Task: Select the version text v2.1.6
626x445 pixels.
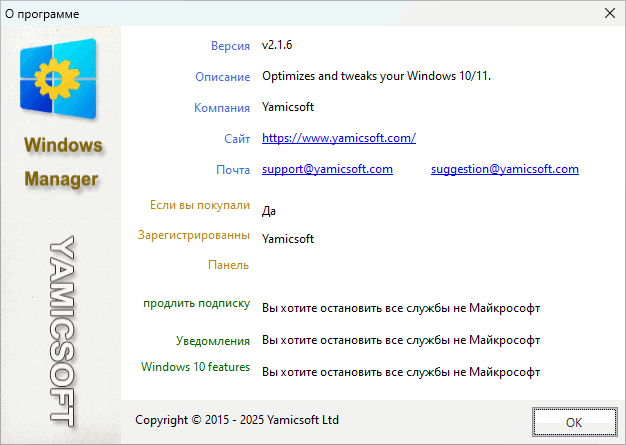Action: pyautogui.click(x=277, y=45)
